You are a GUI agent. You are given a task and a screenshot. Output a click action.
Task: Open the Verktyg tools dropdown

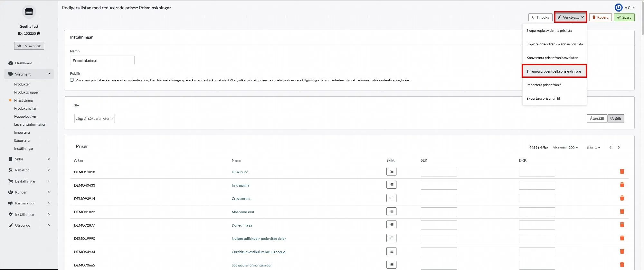(570, 17)
